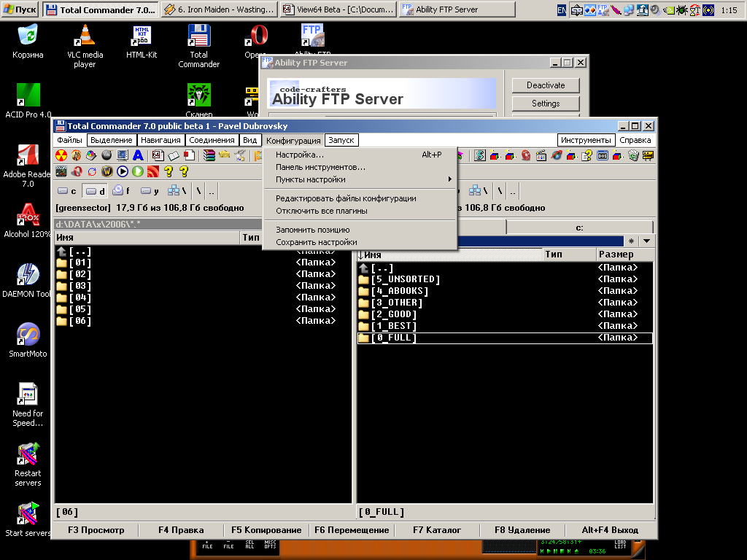
Task: Sort right panel by Размер column
Action: (x=625, y=254)
